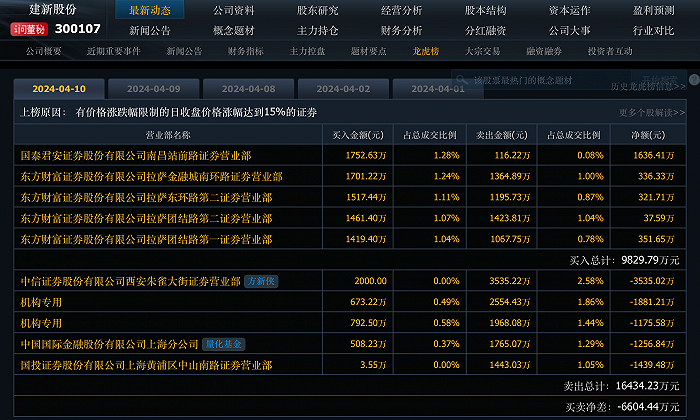Click 卖出总计 16434.23万元 total
Image resolution: width=700 pixels, height=420 pixels.
(621, 386)
